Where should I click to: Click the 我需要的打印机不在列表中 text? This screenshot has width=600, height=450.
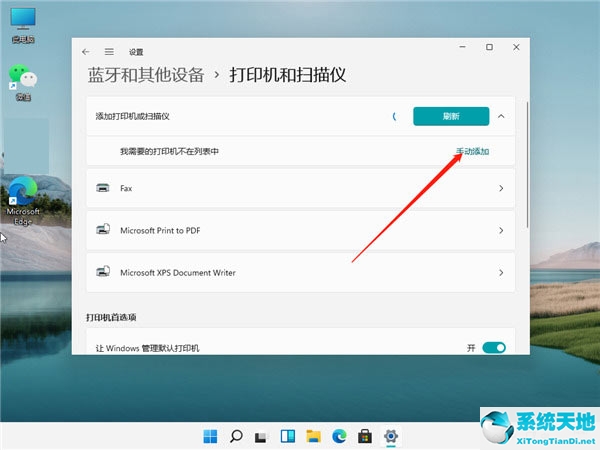tap(169, 151)
